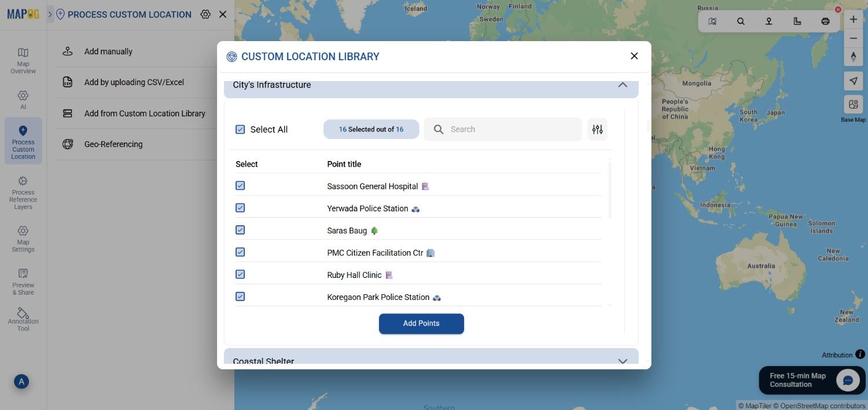
Task: Click the Add Points button
Action: (x=421, y=323)
